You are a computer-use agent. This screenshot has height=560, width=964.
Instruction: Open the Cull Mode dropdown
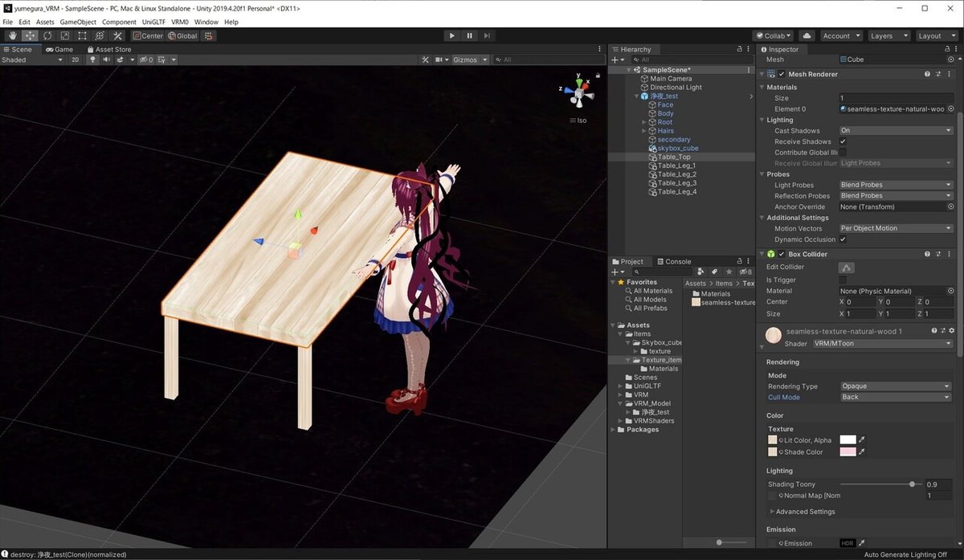pyautogui.click(x=895, y=397)
